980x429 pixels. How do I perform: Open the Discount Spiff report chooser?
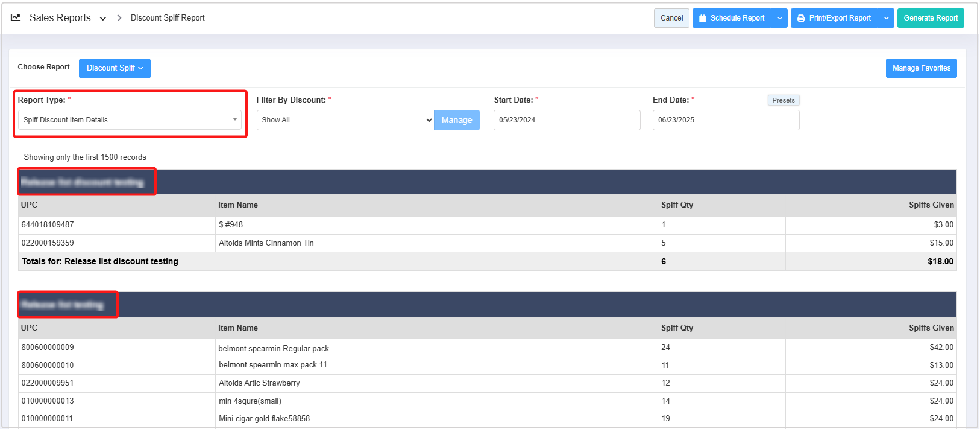(115, 68)
